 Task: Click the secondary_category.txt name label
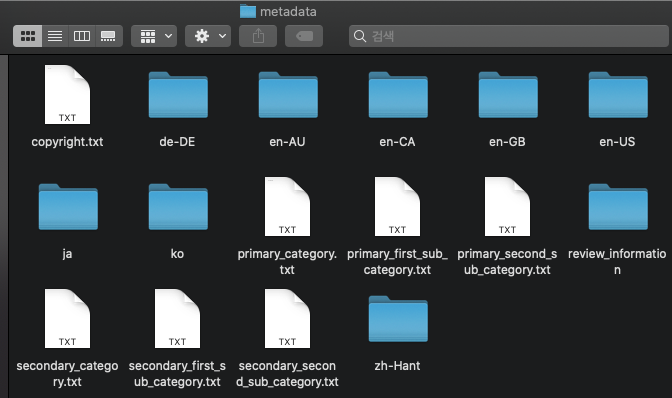(x=67, y=374)
